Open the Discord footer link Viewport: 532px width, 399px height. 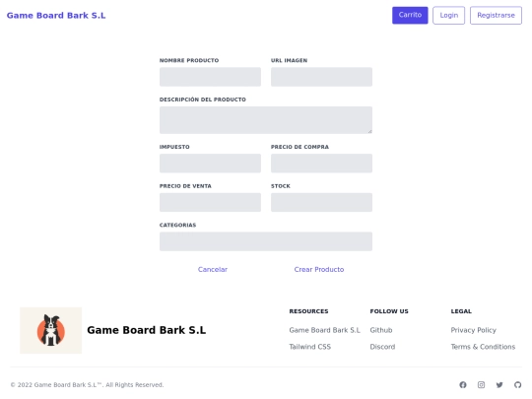pos(382,347)
